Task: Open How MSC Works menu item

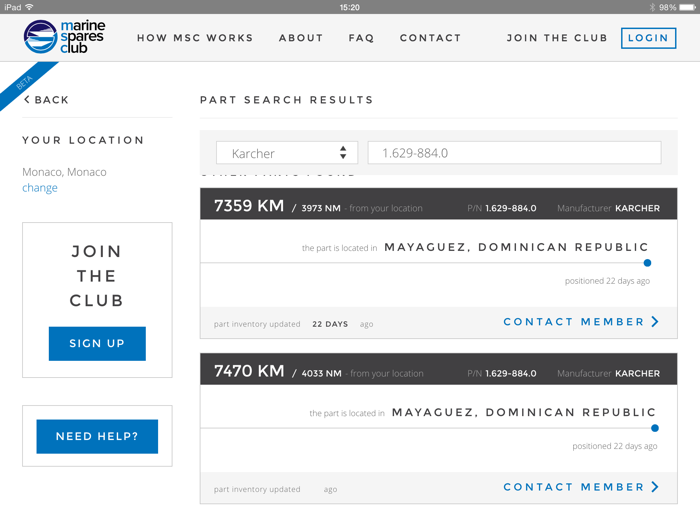Action: pos(195,38)
